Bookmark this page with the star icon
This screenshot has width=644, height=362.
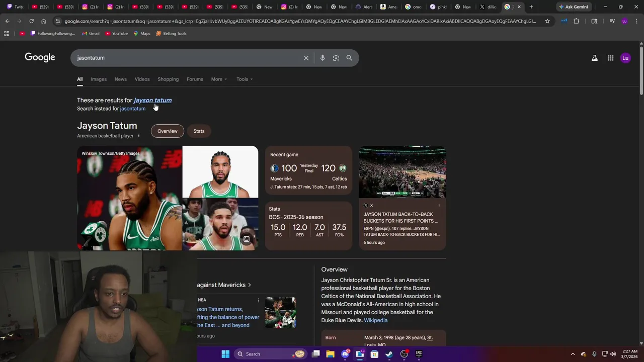pos(547,21)
